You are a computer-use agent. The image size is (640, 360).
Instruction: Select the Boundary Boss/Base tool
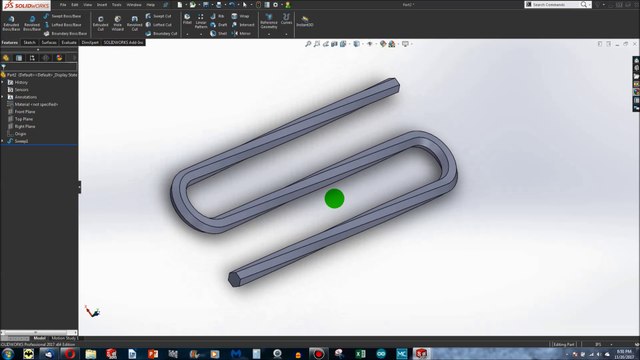pos(65,33)
